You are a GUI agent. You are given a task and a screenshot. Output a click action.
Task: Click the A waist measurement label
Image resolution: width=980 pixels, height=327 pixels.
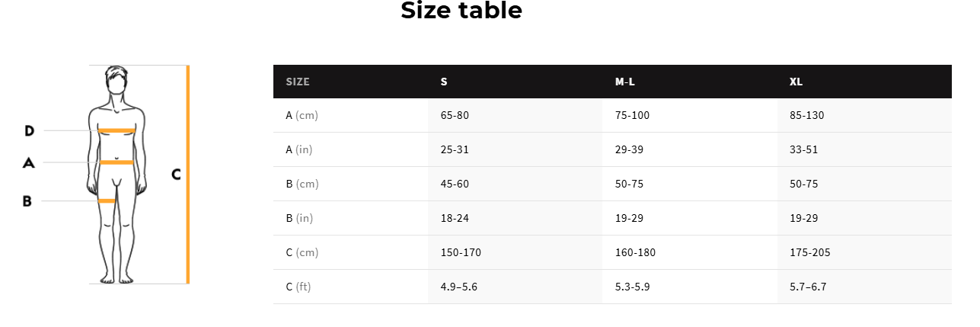pyautogui.click(x=29, y=162)
